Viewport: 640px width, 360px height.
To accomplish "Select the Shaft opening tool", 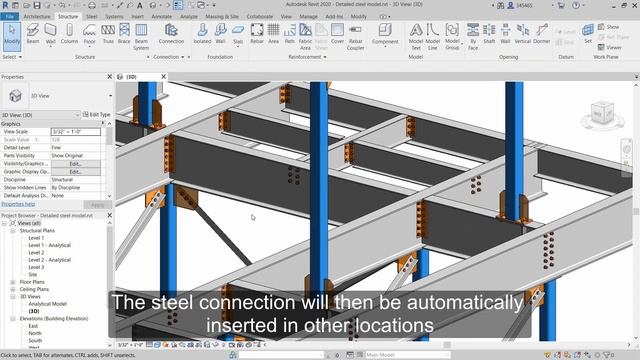I will [489, 34].
